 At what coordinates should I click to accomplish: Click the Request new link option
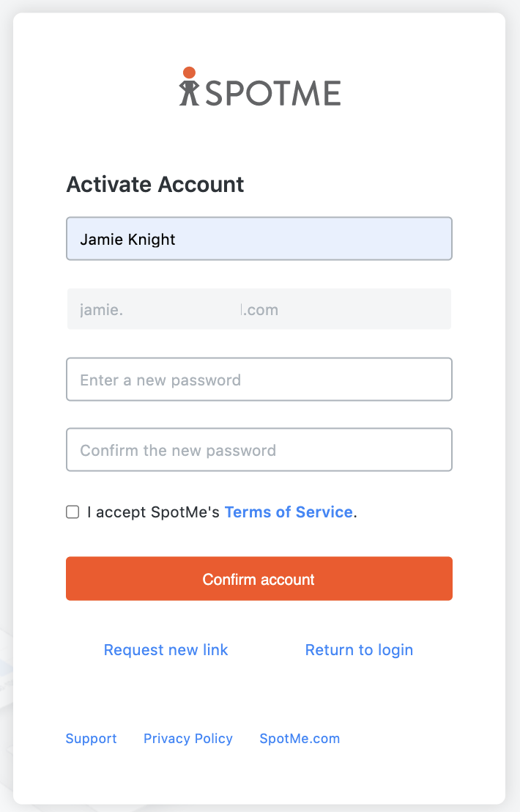point(166,650)
